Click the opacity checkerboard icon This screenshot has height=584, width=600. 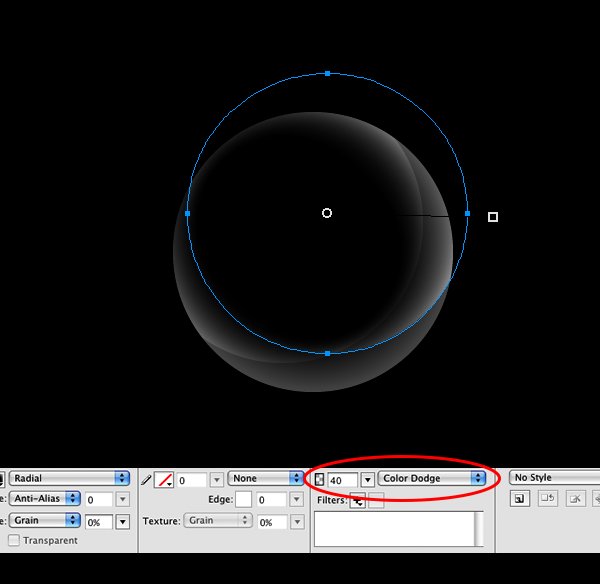pos(319,479)
